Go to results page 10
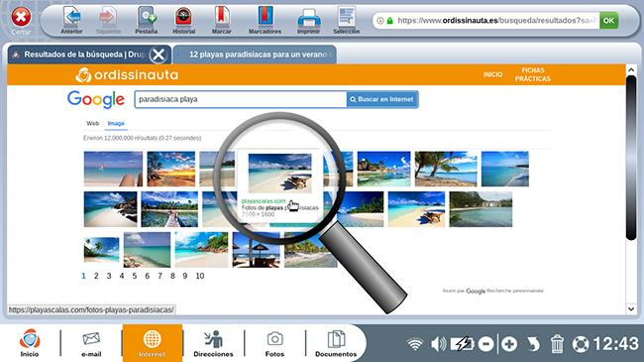 [199, 276]
